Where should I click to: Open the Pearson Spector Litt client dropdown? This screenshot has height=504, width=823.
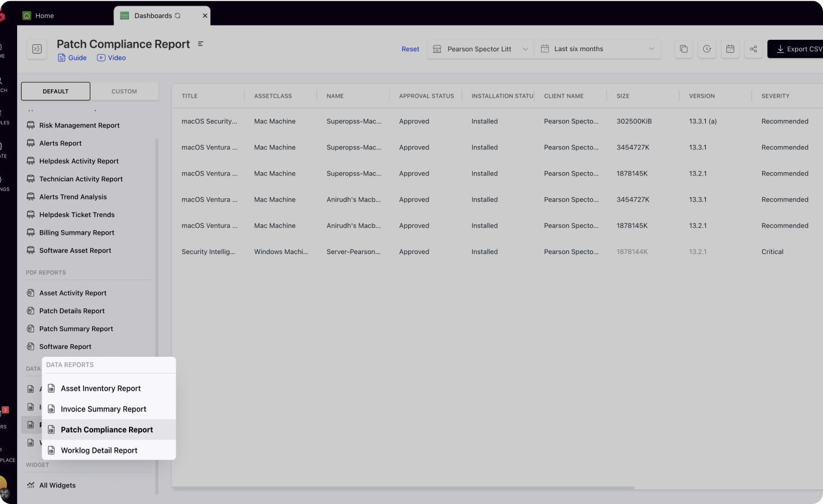pyautogui.click(x=480, y=49)
